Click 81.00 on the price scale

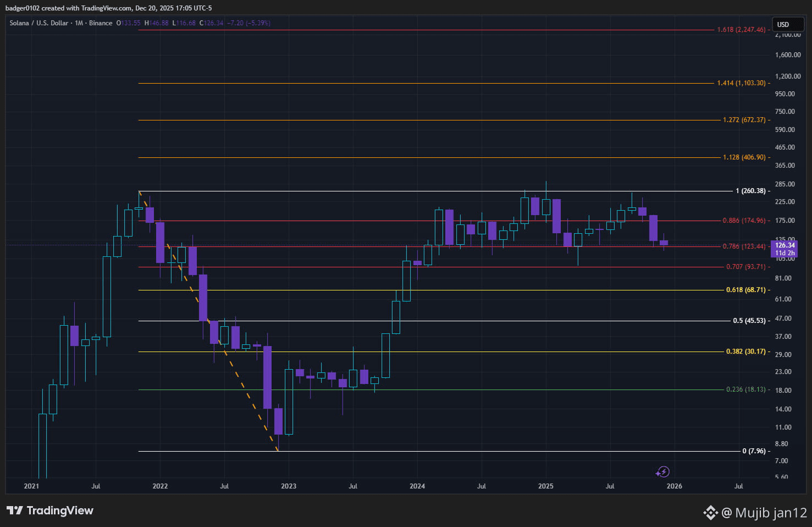[x=783, y=278]
